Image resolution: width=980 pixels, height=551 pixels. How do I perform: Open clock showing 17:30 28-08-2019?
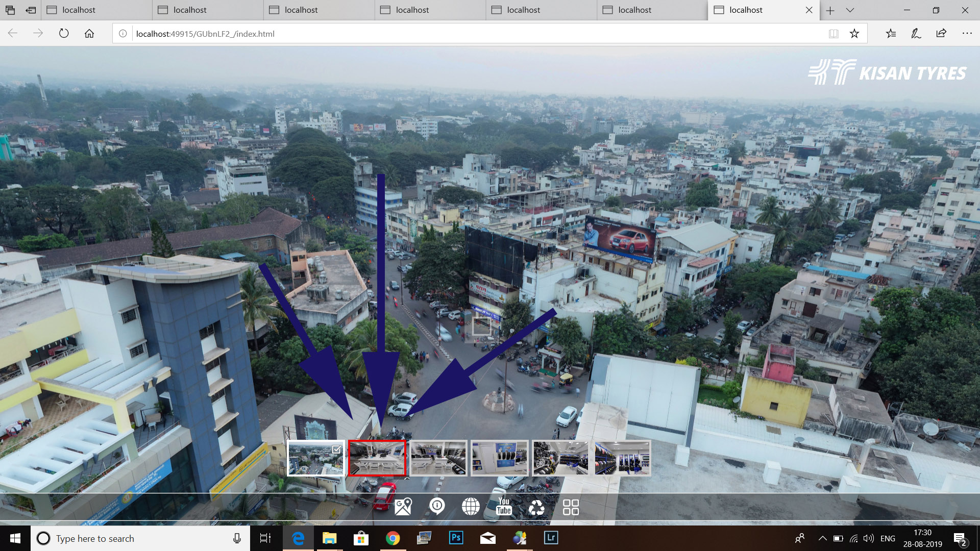[922, 538]
